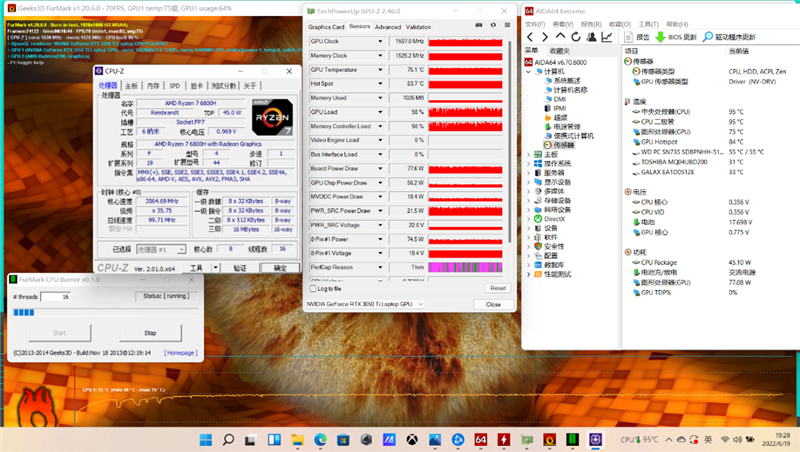The height and width of the screenshot is (452, 800).
Task: Open Microsoft Store from taskbar
Action: [343, 439]
